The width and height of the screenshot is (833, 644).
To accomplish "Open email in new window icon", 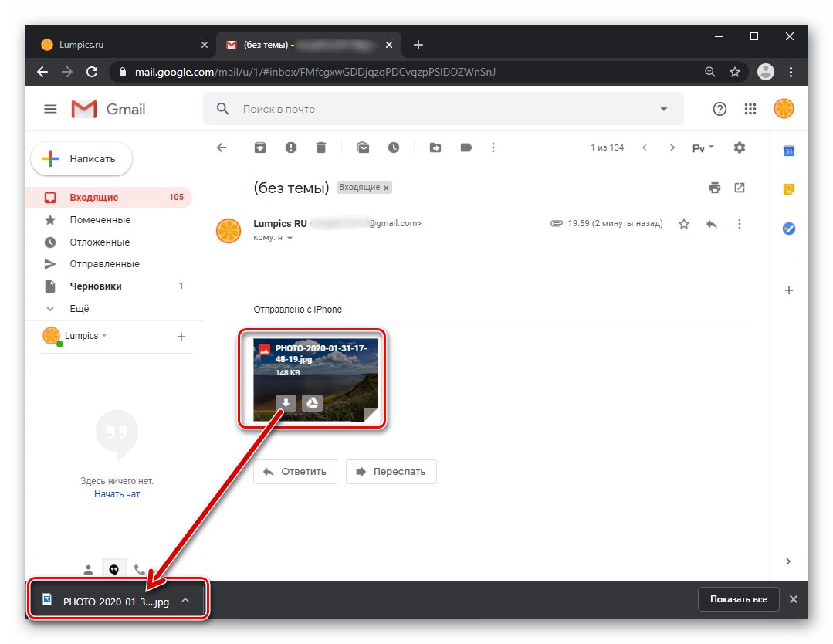I will click(740, 188).
